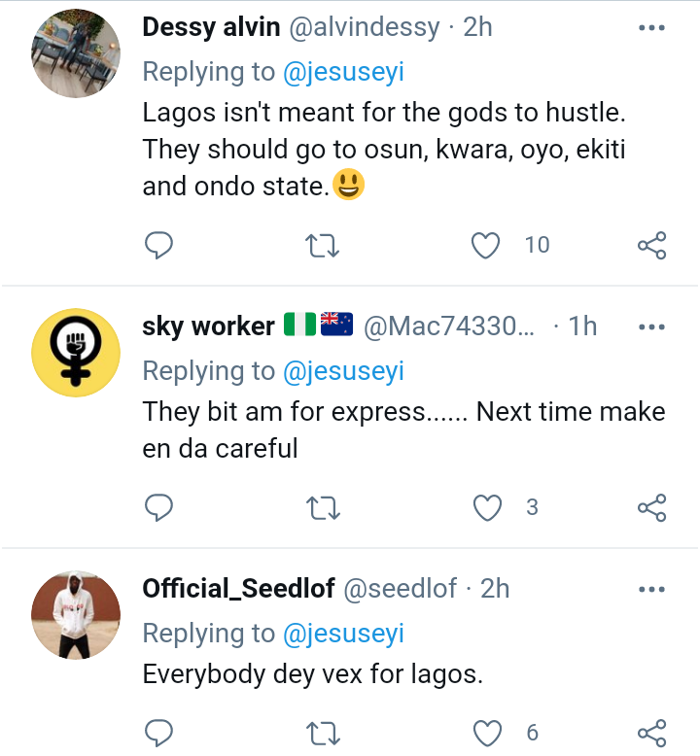Retweet sky worker's tweet
This screenshot has width=700, height=756.
click(x=323, y=507)
